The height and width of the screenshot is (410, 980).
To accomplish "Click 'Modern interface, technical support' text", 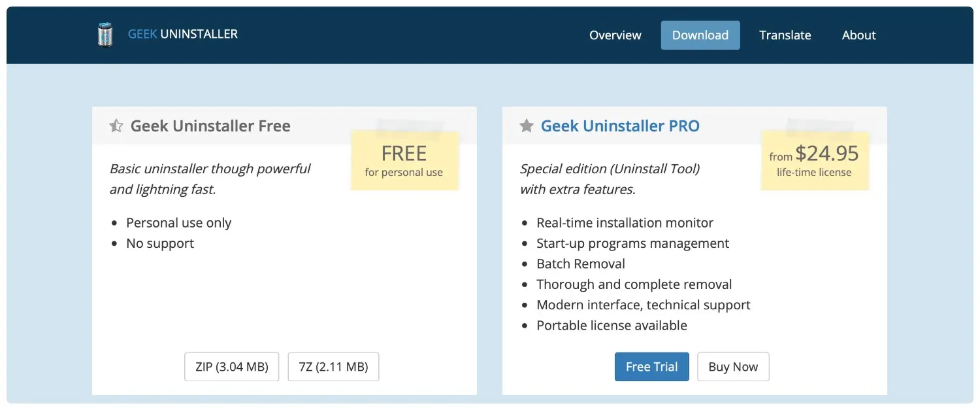I will point(644,305).
